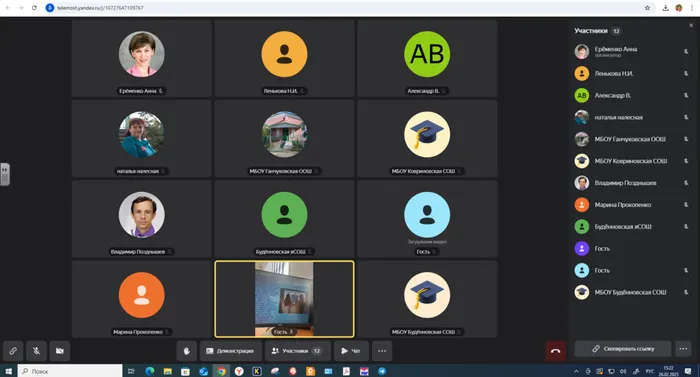The height and width of the screenshot is (377, 700).
Task: Raise hand using the hand icon
Action: (187, 351)
